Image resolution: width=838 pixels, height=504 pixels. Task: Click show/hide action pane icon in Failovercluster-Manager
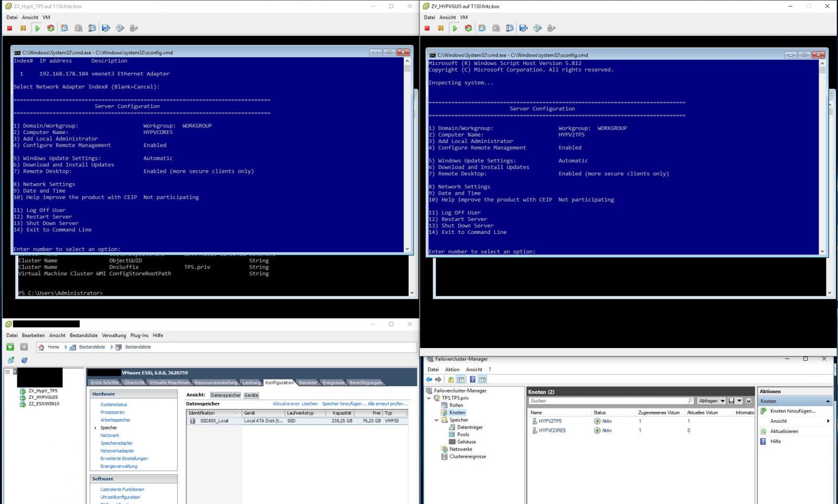[482, 379]
